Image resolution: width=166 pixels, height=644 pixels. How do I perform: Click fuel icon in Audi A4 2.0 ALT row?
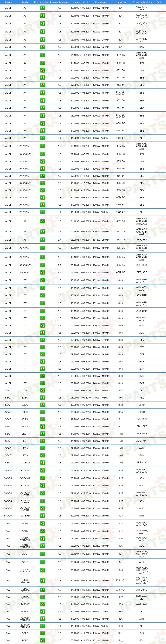click(42, 138)
